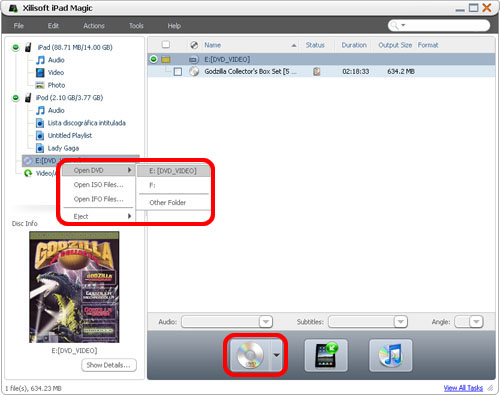Click the status bar text 1 file(s), 634.23 MB

[x=33, y=388]
